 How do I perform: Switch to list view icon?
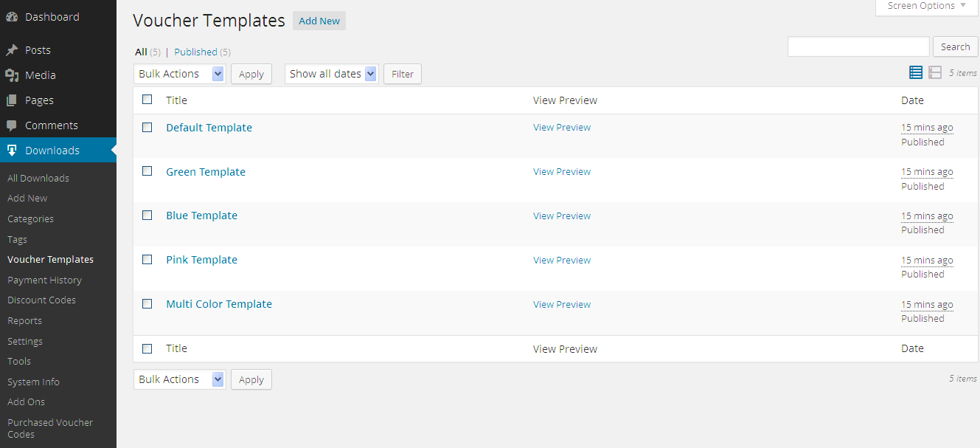[x=916, y=72]
